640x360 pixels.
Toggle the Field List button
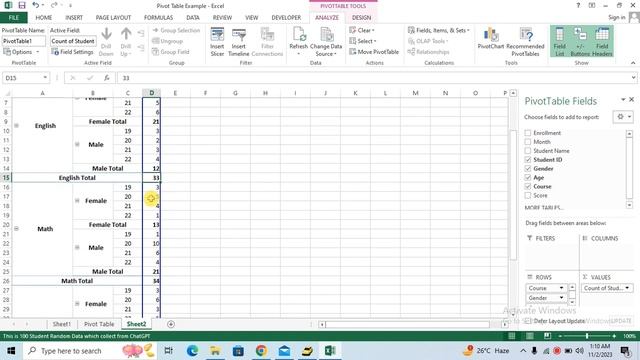560,42
